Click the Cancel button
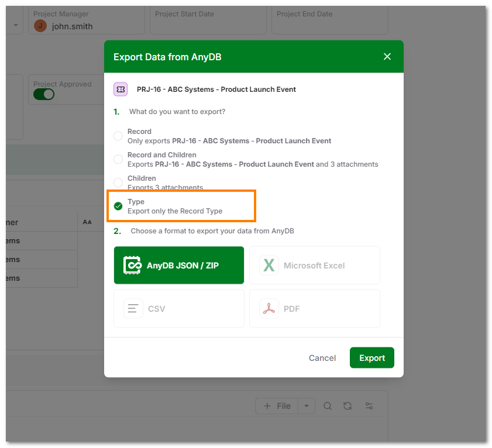Image resolution: width=492 pixels, height=448 pixels. tap(322, 358)
